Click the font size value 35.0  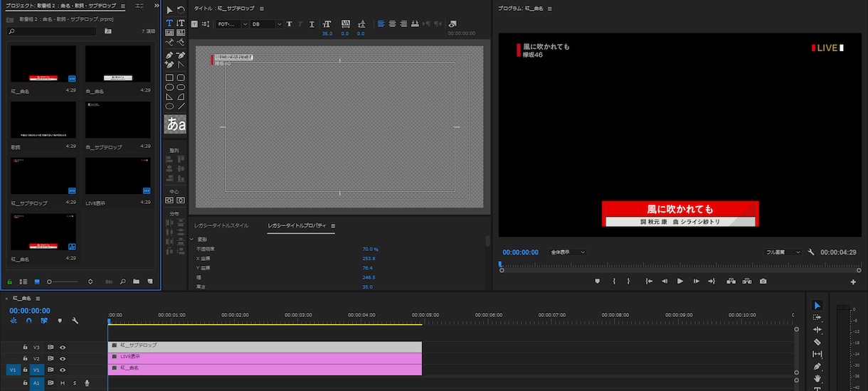click(327, 33)
